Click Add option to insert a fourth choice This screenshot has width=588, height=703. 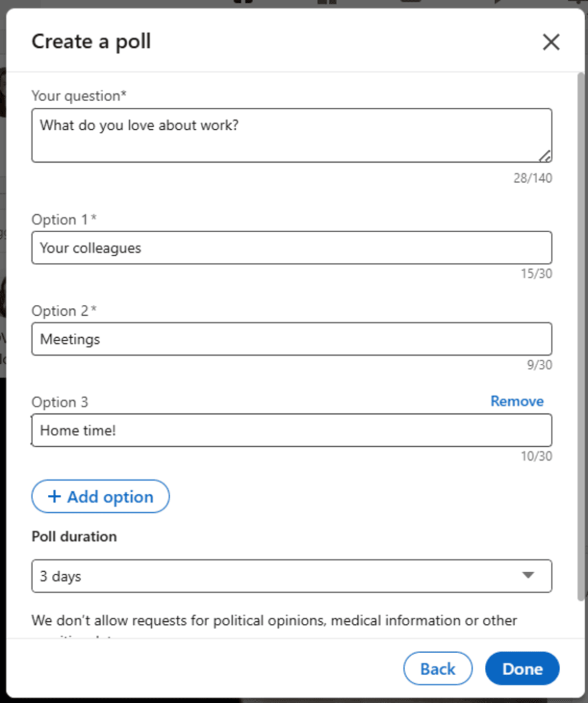tap(100, 496)
